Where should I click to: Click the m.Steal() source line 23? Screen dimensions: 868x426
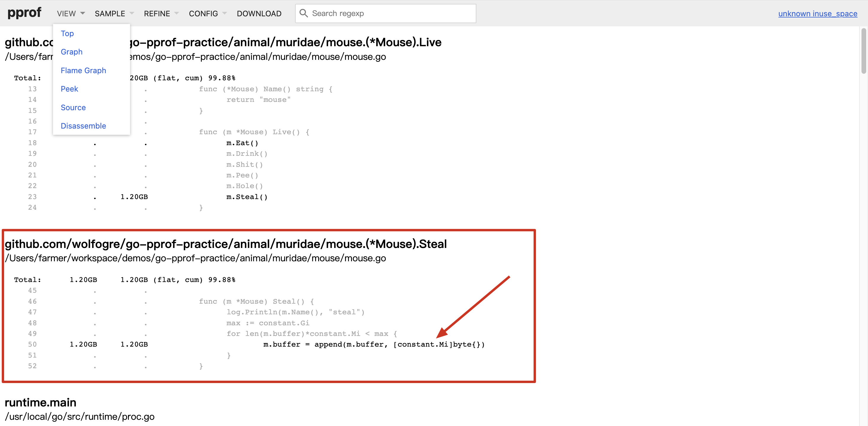[247, 197]
